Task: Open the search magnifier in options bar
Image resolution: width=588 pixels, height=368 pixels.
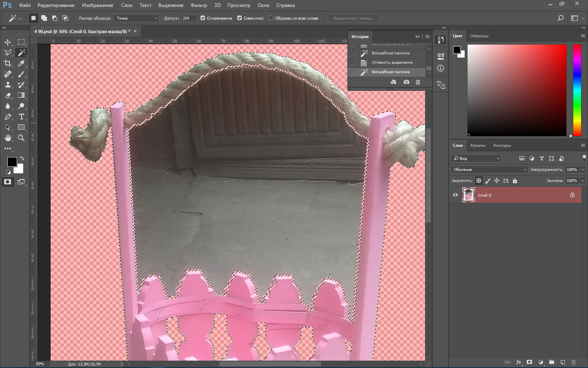Action: pos(561,18)
